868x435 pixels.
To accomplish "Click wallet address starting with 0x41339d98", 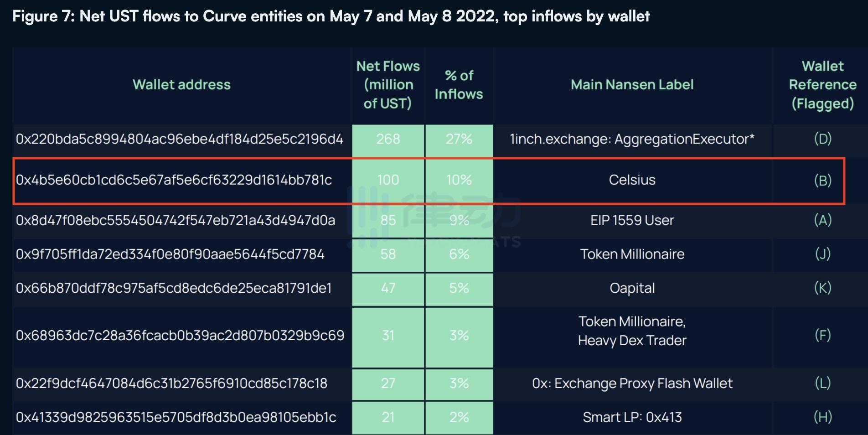I will 176,417.
